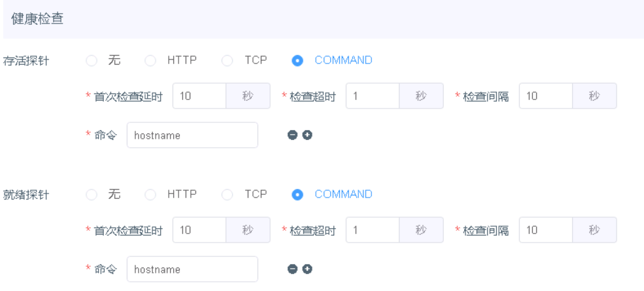Select 无 for 存活探针
This screenshot has height=291, width=644.
click(92, 61)
